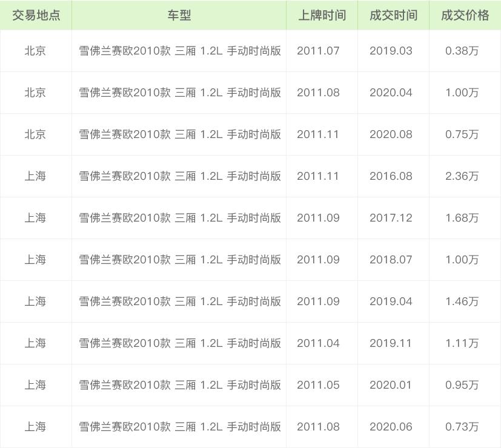
Task: Click 上海 in the 1.68万 row
Action: (x=35, y=218)
